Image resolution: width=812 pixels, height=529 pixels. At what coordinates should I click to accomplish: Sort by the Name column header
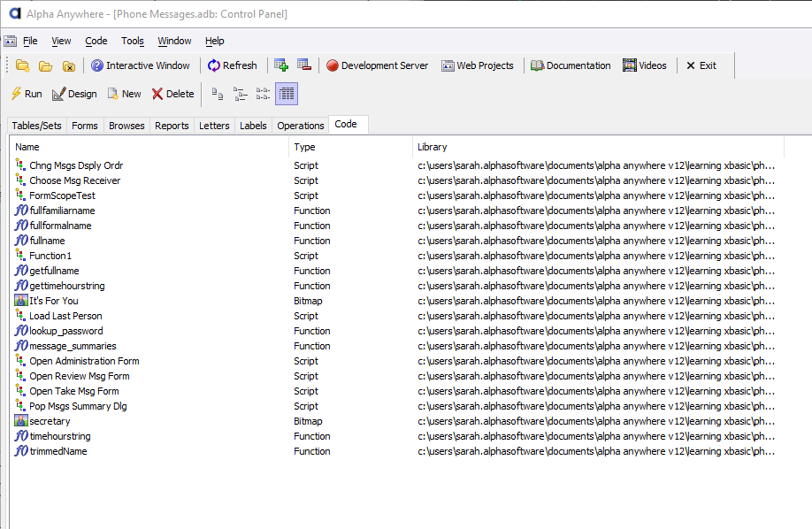149,147
